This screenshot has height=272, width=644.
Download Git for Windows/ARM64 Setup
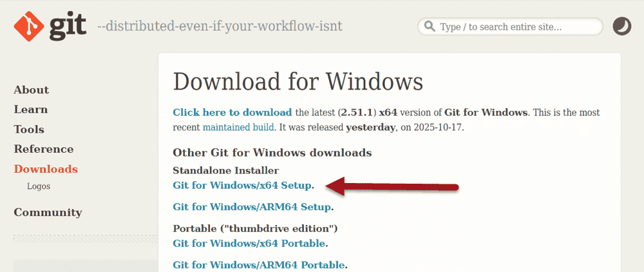[x=252, y=207]
